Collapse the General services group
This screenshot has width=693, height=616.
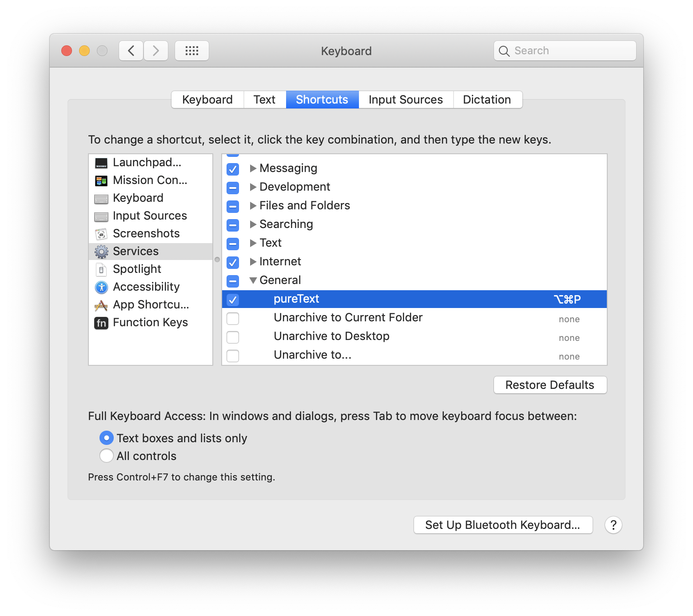click(x=253, y=280)
